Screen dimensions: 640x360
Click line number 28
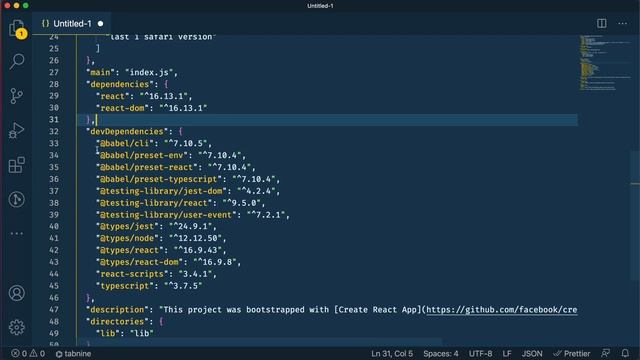54,84
